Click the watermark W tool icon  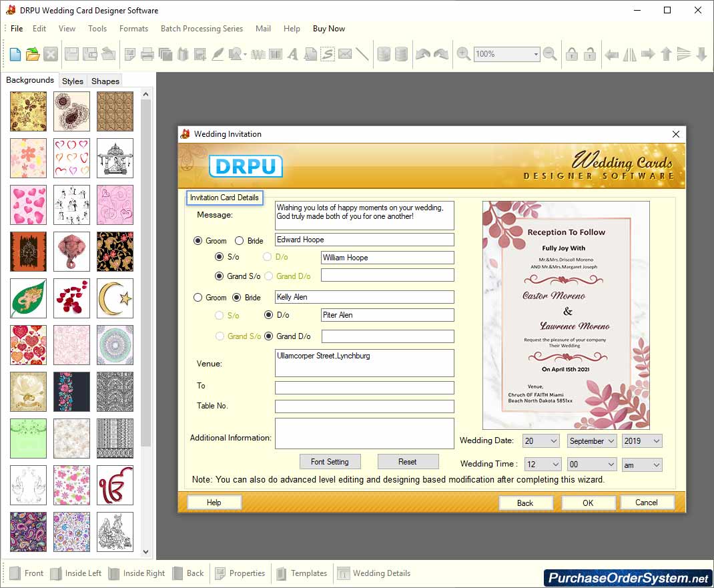(x=258, y=54)
